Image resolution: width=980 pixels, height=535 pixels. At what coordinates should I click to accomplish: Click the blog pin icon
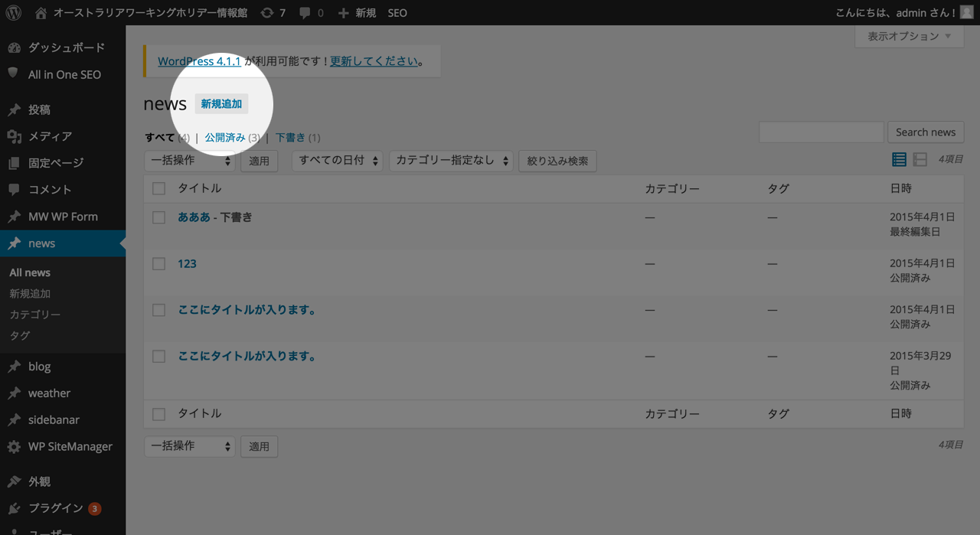point(14,367)
